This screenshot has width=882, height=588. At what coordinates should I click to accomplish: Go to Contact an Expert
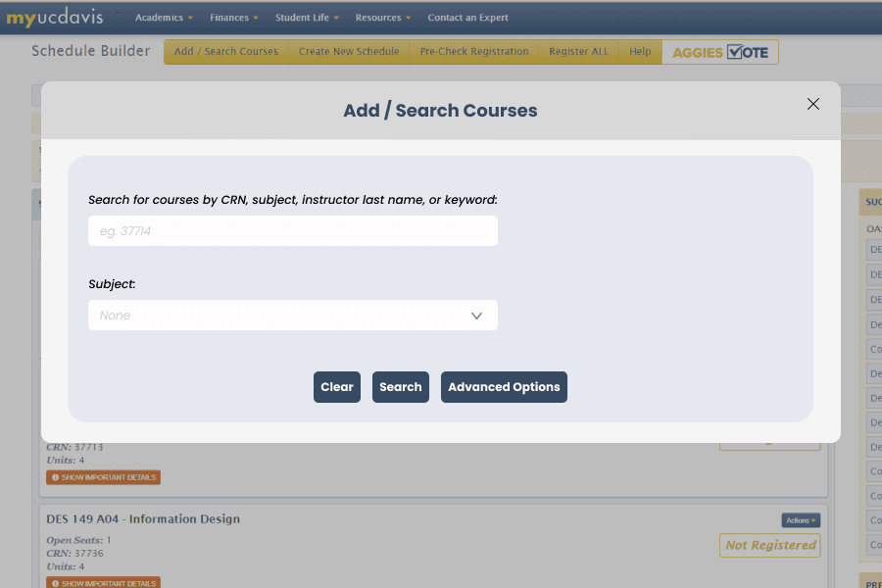[x=467, y=18]
